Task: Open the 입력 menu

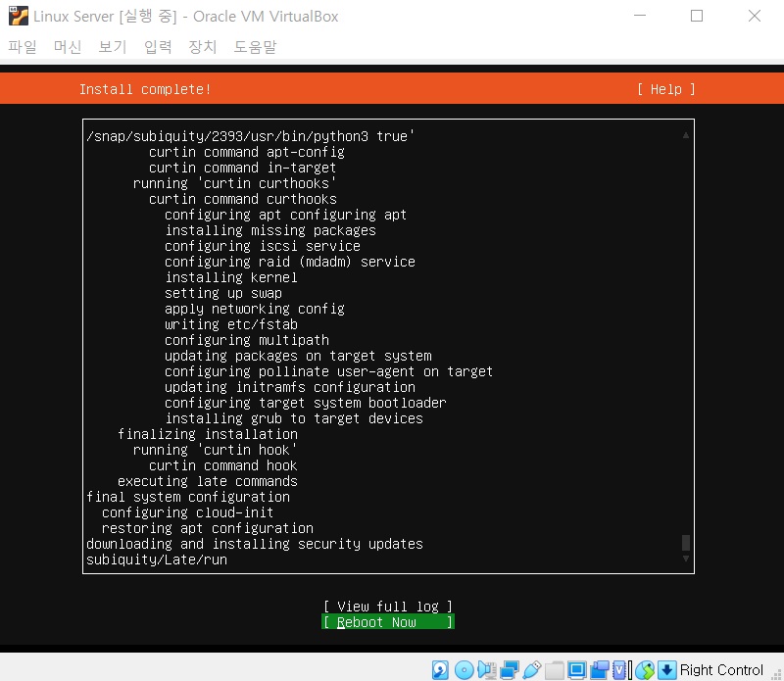Action: 158,47
